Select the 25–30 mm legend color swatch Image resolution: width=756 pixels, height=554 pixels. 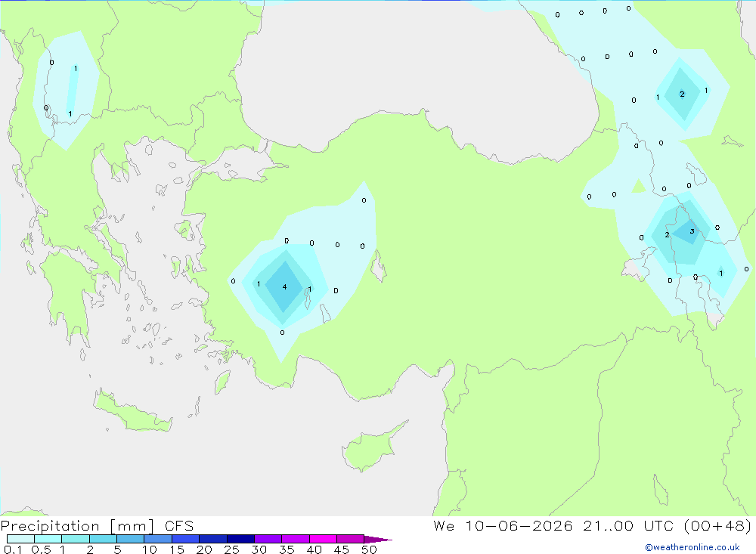click(x=240, y=539)
